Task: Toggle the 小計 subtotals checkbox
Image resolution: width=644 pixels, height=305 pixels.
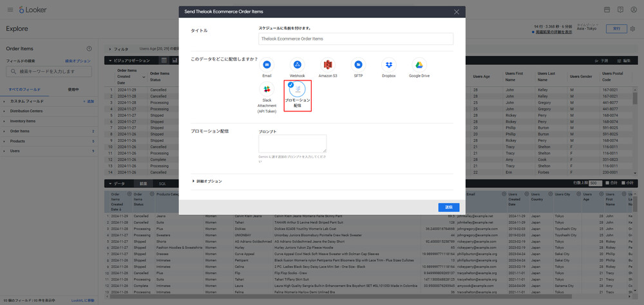Action: [623, 183]
